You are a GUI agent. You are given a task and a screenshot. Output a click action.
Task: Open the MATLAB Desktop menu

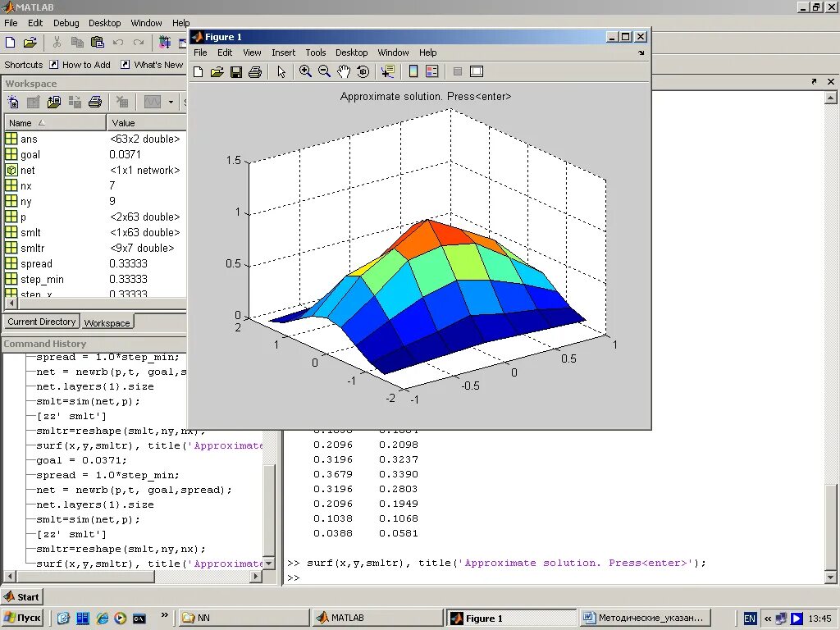pos(104,23)
